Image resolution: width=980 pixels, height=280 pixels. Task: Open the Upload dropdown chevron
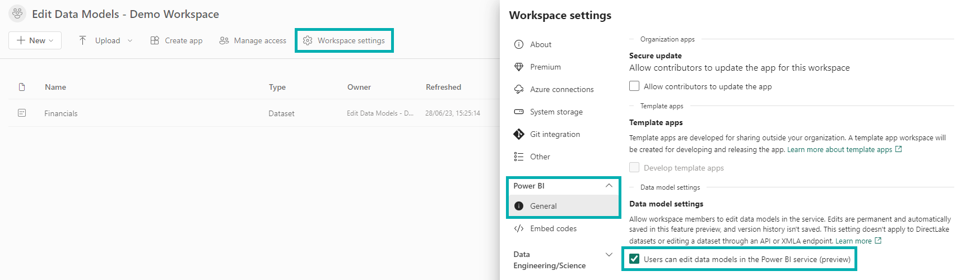pos(130,40)
